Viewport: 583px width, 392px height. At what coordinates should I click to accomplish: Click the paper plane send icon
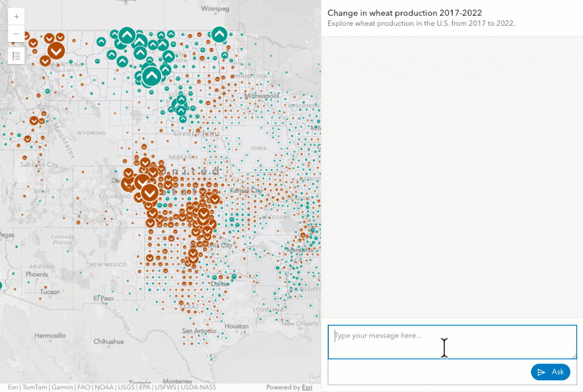click(542, 372)
